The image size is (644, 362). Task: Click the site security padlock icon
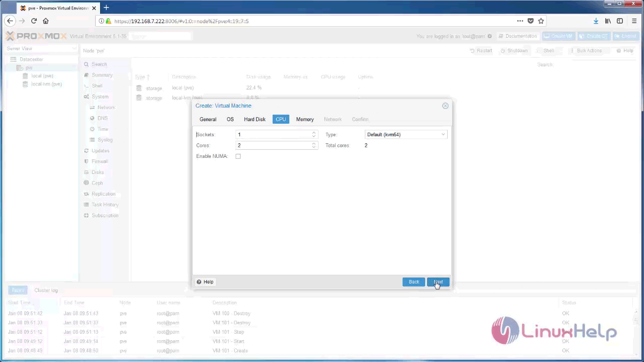(108, 21)
